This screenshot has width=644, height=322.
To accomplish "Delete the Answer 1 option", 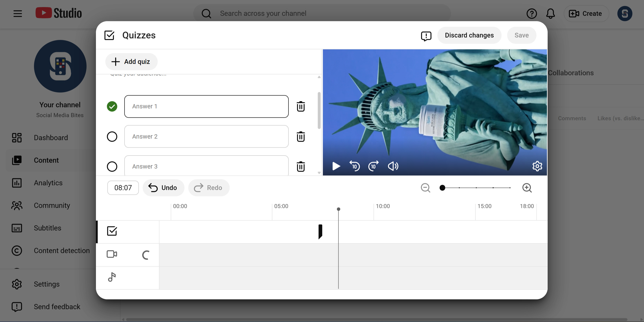I will 301,106.
